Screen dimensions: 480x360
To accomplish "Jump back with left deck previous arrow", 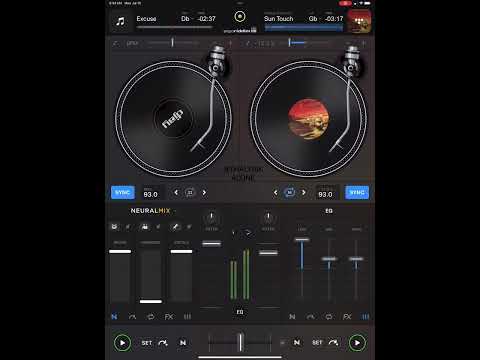I will [176, 192].
